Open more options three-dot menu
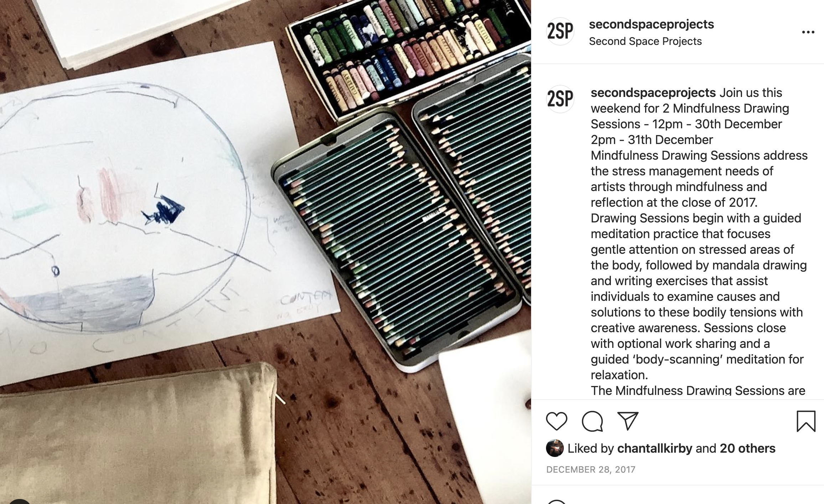Viewport: 824px width, 504px height. click(x=808, y=32)
